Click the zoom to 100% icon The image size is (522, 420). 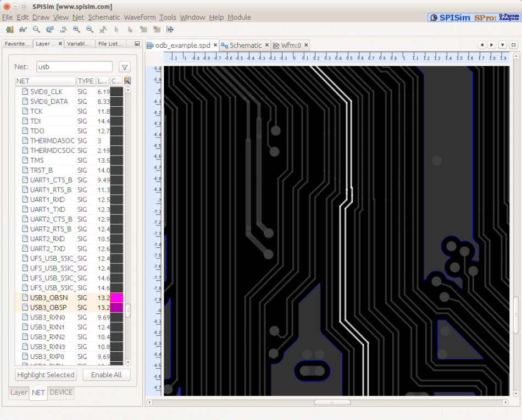click(63, 29)
